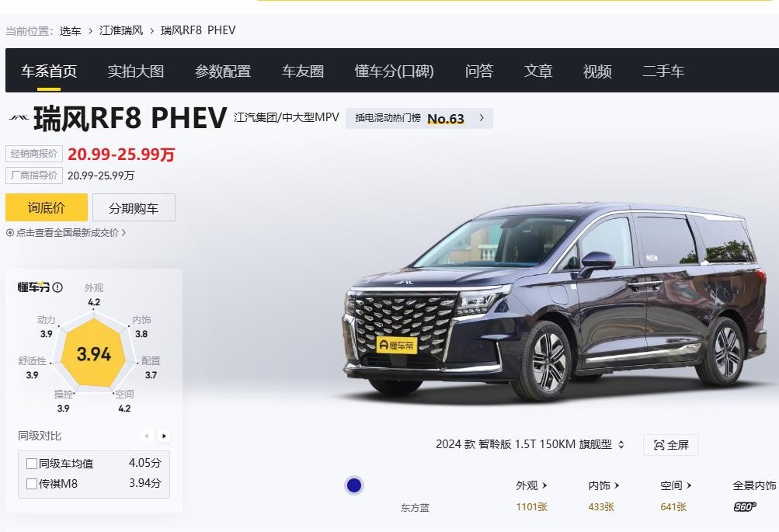Show previous peer comparison with left arrow
779x532 pixels.
click(147, 436)
